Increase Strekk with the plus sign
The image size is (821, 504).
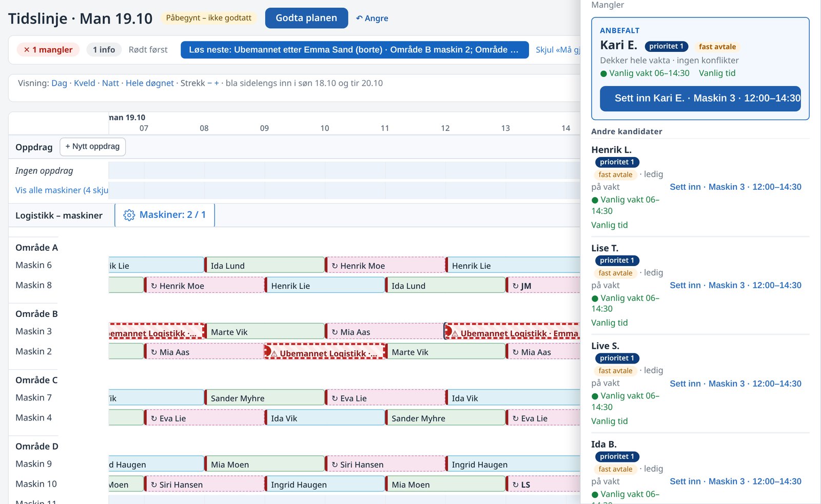click(x=217, y=83)
